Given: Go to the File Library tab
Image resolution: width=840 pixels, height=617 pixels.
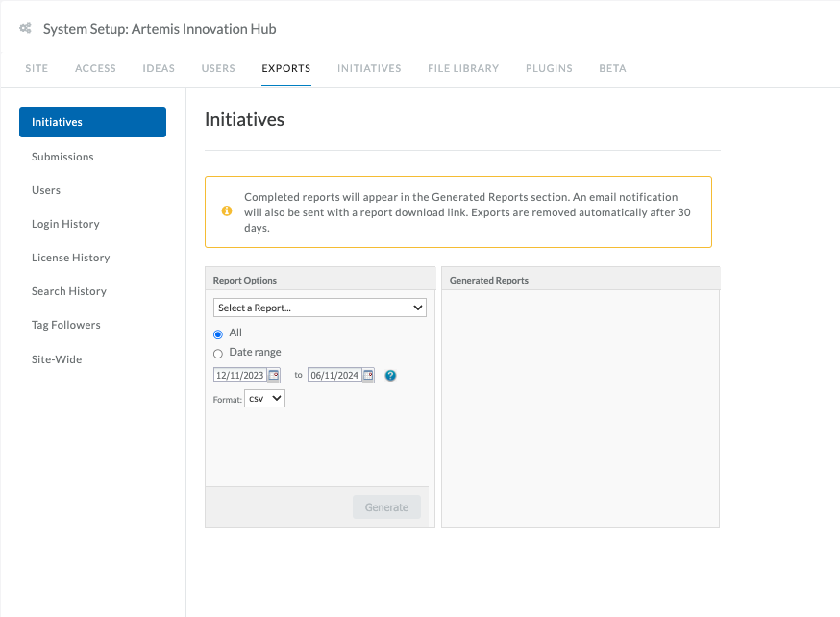Looking at the screenshot, I should click(463, 68).
